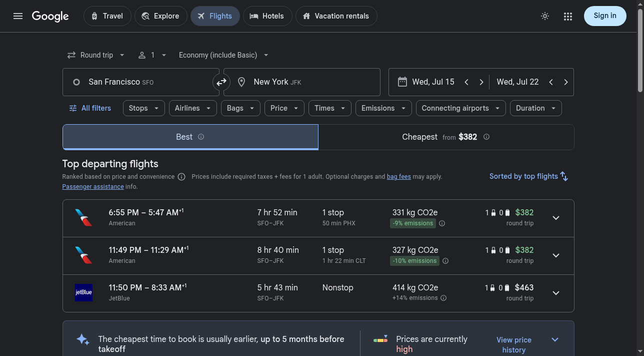Click the -9% emissions badge
Viewport: 644px width, 356px height.
click(413, 223)
